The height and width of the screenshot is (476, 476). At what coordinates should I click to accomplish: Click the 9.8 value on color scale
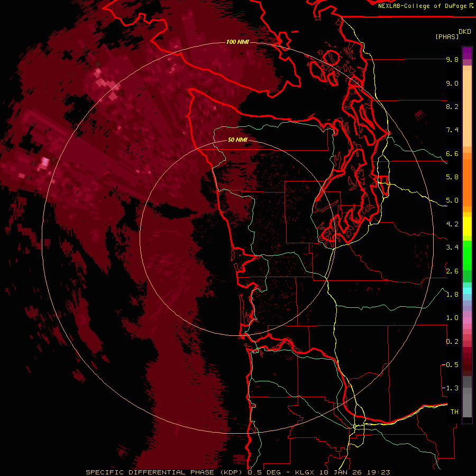click(x=452, y=59)
